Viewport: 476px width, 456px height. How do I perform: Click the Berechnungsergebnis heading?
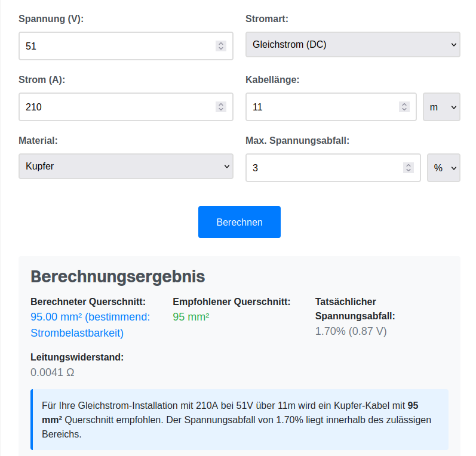(x=118, y=277)
